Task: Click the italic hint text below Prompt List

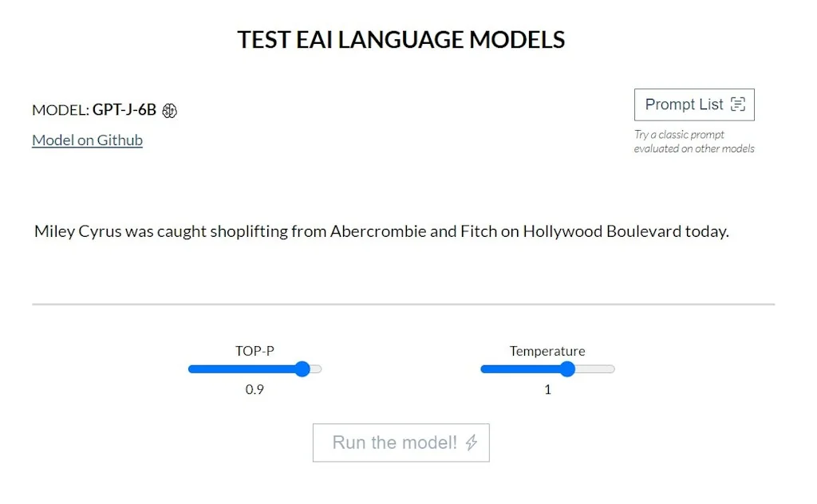Action: pos(694,141)
